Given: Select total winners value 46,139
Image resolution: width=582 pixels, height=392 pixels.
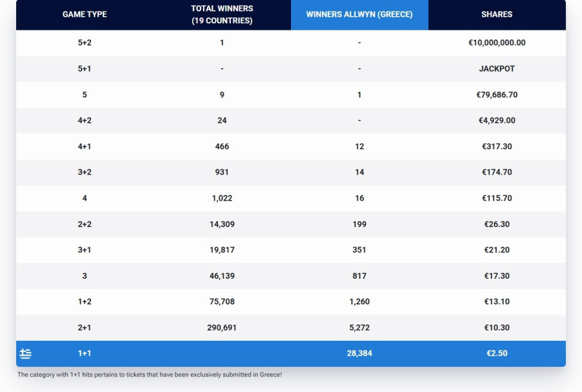Looking at the screenshot, I should (x=222, y=276).
